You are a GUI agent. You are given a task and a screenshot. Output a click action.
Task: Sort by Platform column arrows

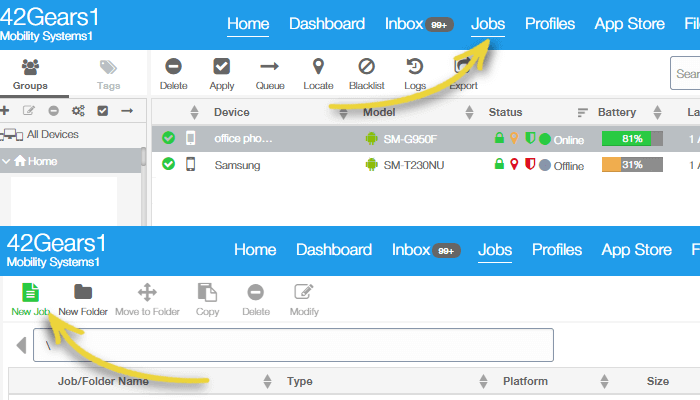pos(604,381)
